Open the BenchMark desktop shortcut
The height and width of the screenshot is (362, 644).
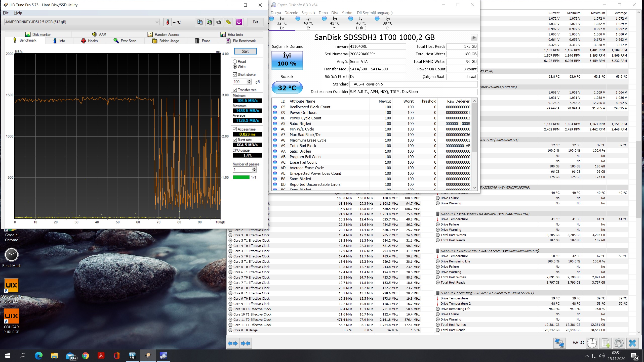11,257
